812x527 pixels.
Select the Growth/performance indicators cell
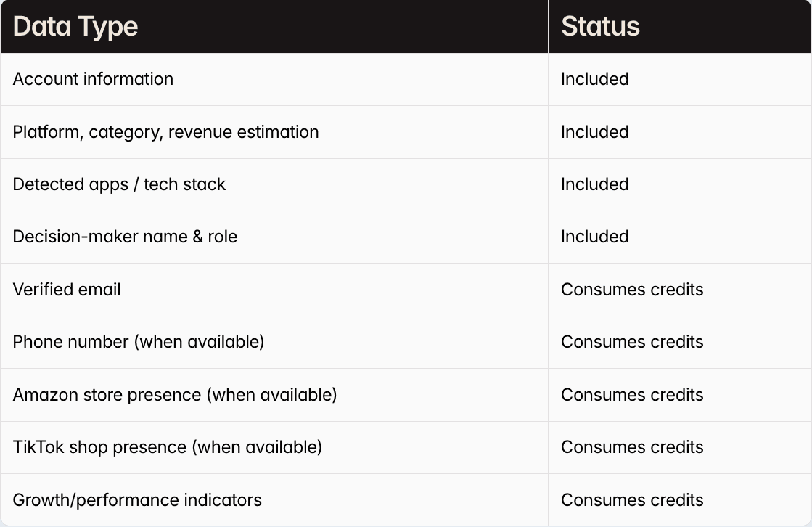[137, 500]
